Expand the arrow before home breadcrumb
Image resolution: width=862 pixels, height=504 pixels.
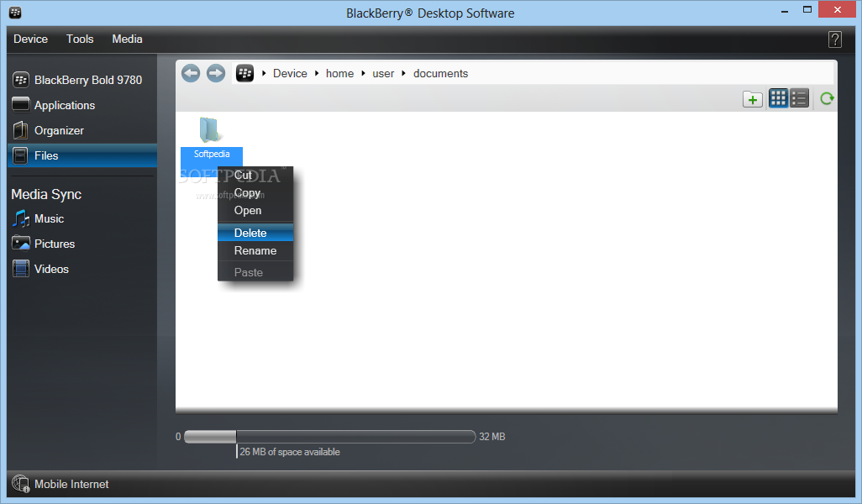317,73
